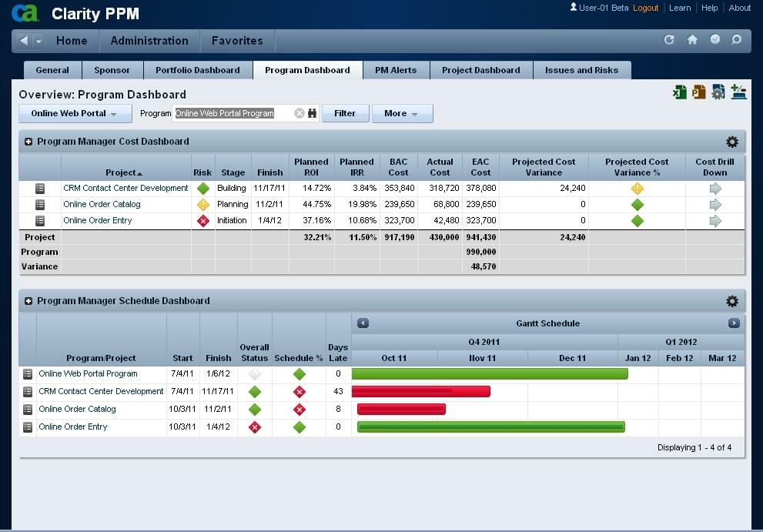Screen dimensions: 763x532
Task: Open the CRM Contact Center Development project link
Action: [x=125, y=188]
